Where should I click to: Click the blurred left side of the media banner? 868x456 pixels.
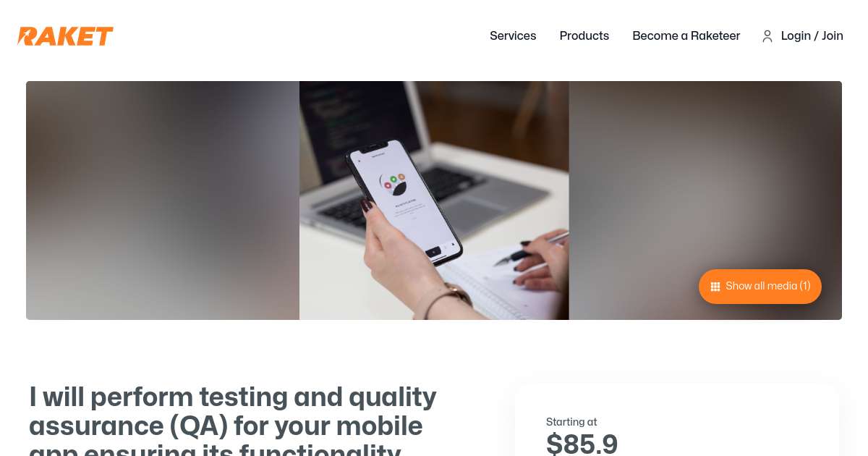tap(163, 200)
